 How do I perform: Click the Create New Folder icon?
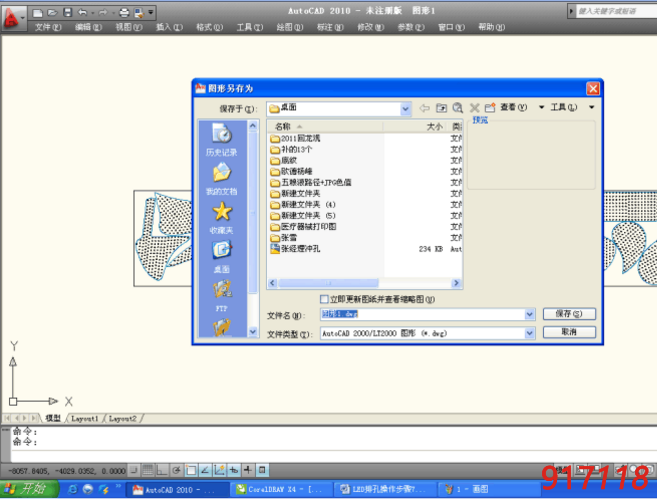click(x=490, y=108)
